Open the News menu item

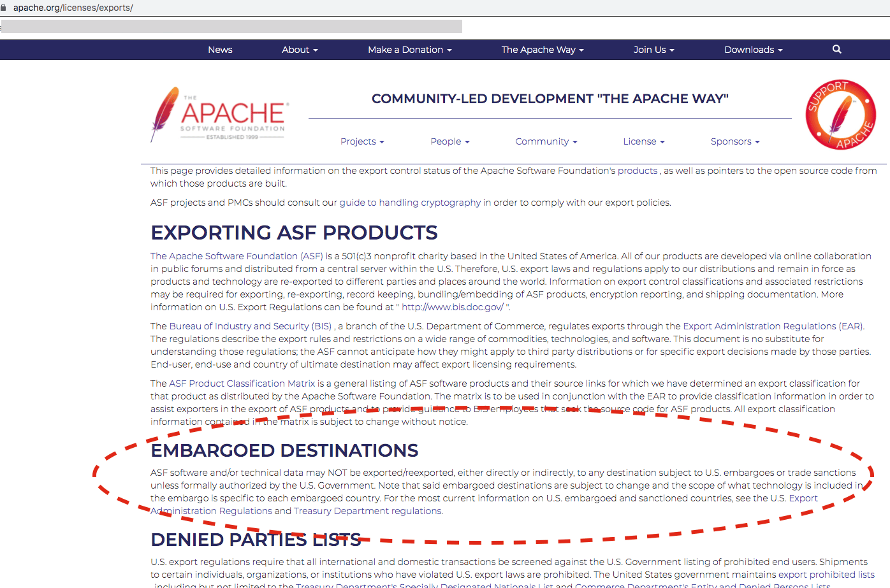point(220,50)
